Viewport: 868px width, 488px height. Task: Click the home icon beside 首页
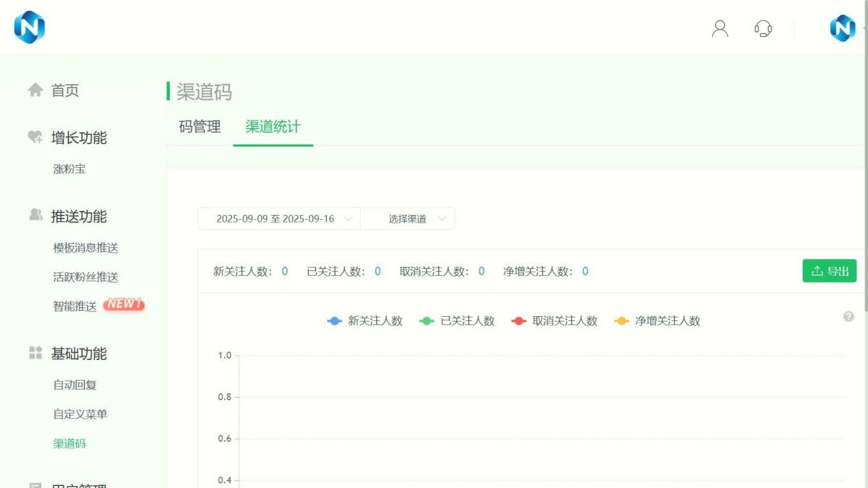pos(35,90)
